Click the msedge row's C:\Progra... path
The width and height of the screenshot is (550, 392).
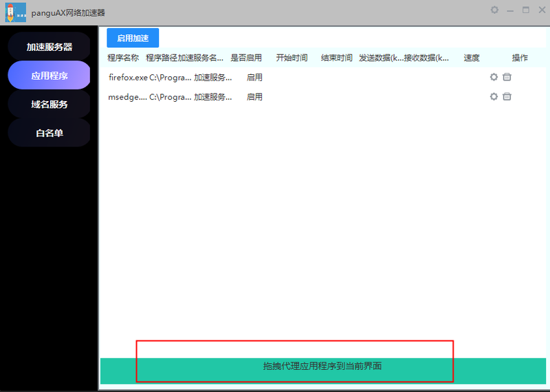click(x=170, y=97)
